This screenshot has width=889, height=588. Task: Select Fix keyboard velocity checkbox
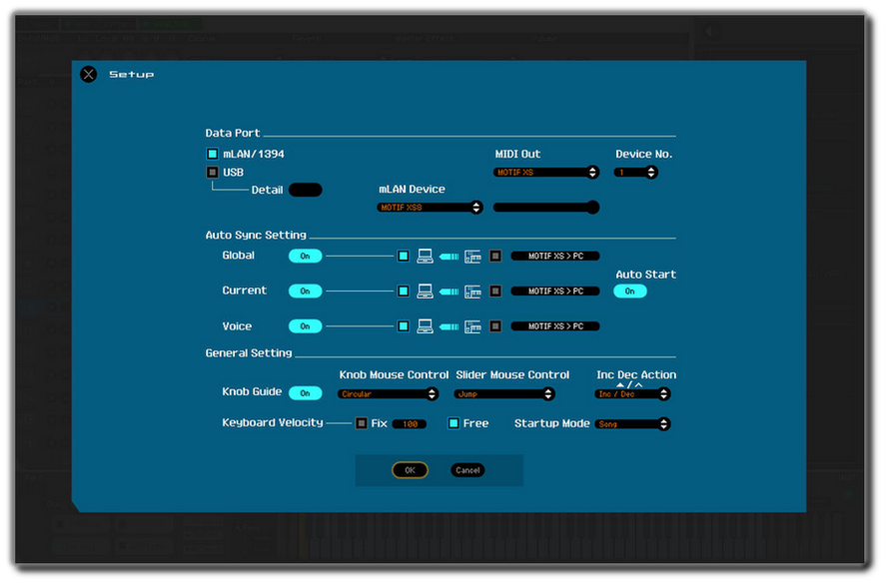pos(362,423)
